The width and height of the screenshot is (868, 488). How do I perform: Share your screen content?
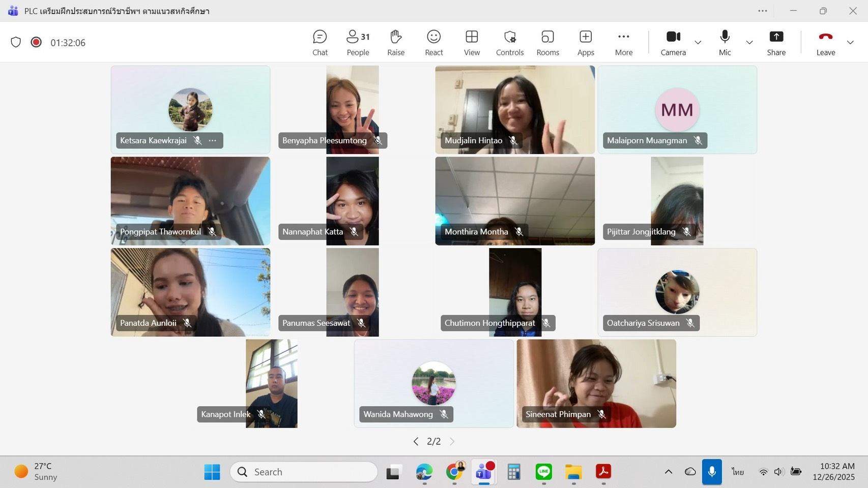(x=776, y=43)
